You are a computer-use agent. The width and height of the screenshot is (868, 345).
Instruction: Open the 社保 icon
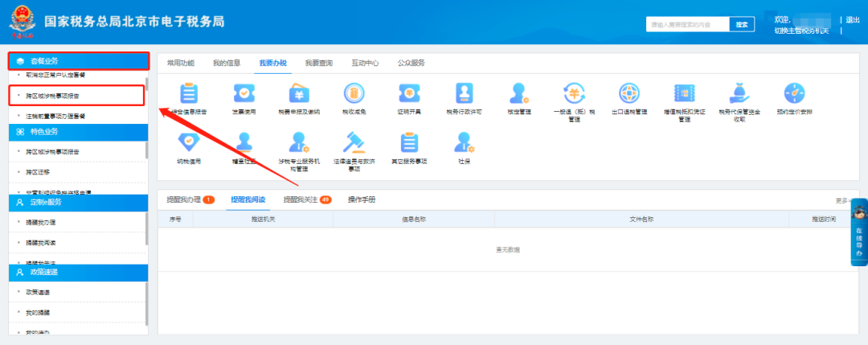pyautogui.click(x=464, y=143)
